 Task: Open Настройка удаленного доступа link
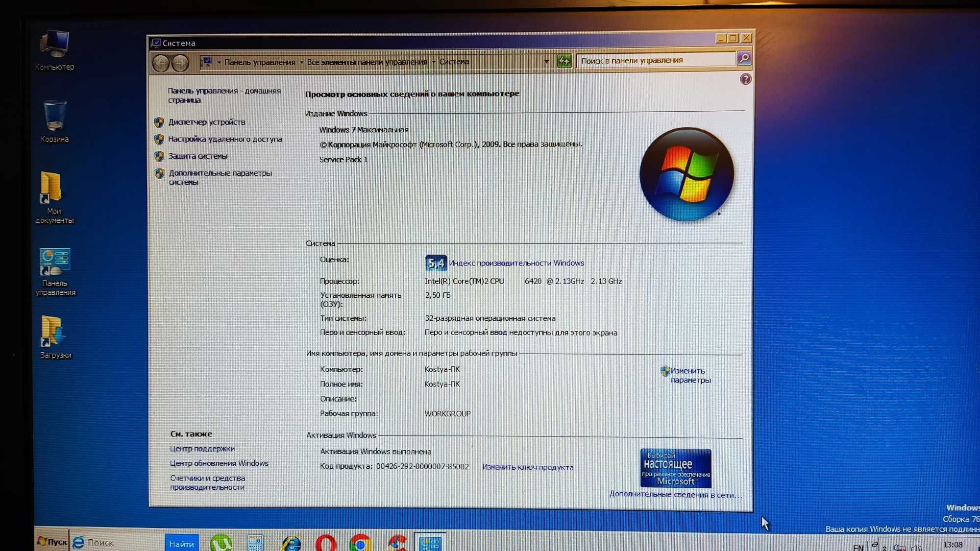225,139
